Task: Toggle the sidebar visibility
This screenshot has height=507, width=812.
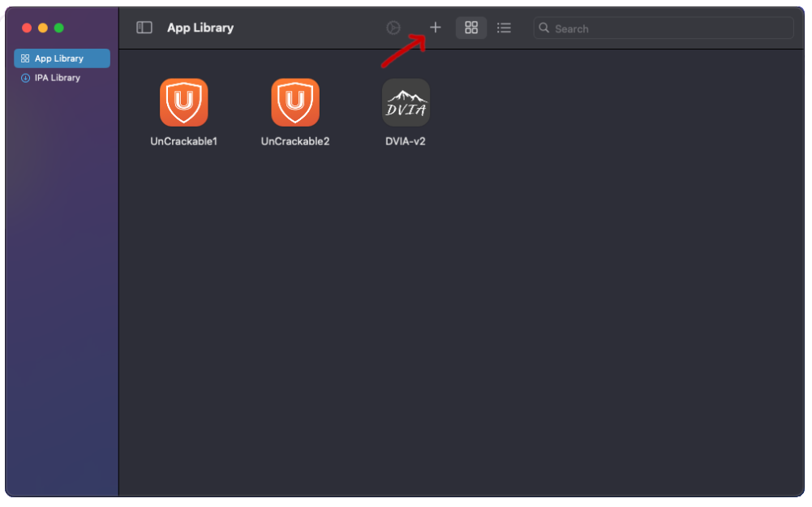Action: (144, 28)
